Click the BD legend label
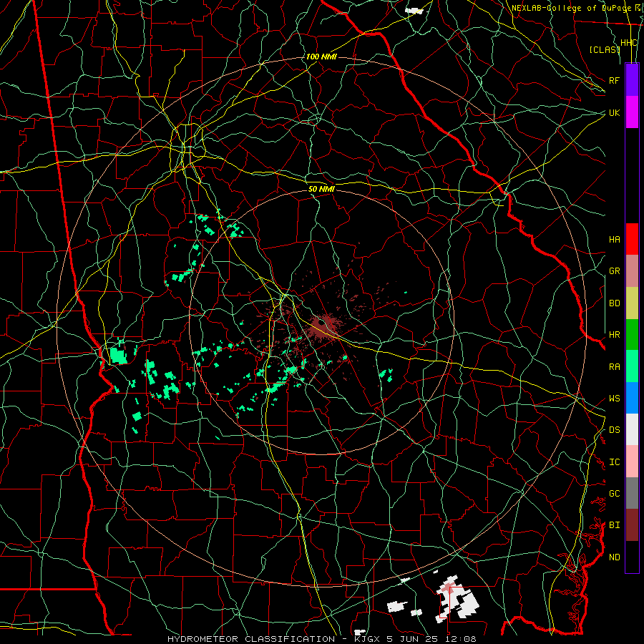644x644 pixels. coord(614,303)
